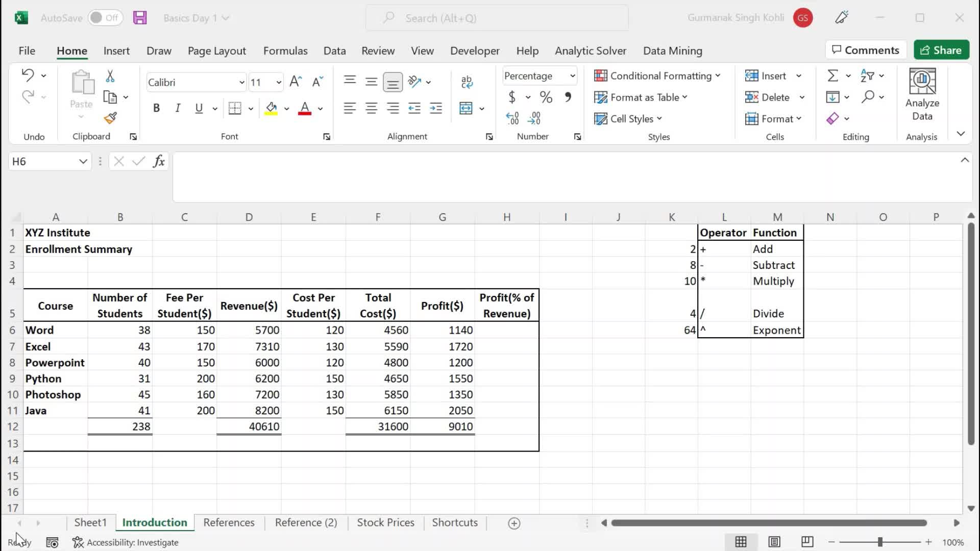Open the Comments pane button
Image resolution: width=980 pixels, height=551 pixels.
pyautogui.click(x=866, y=50)
